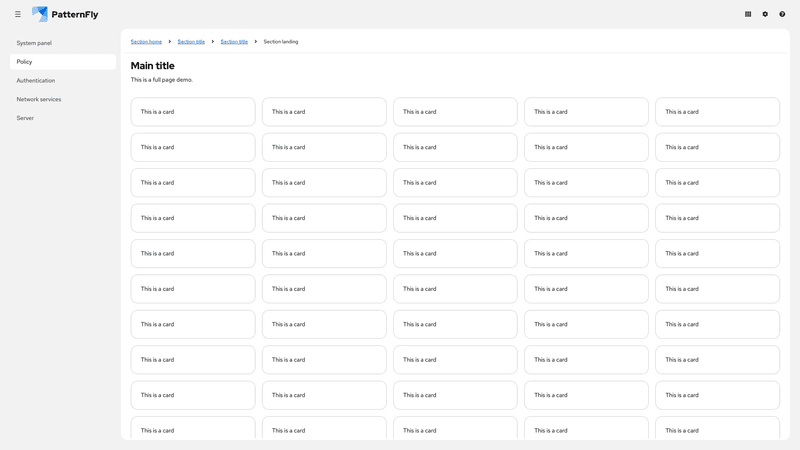Select the last card in the top row
The image size is (800, 450).
[717, 112]
